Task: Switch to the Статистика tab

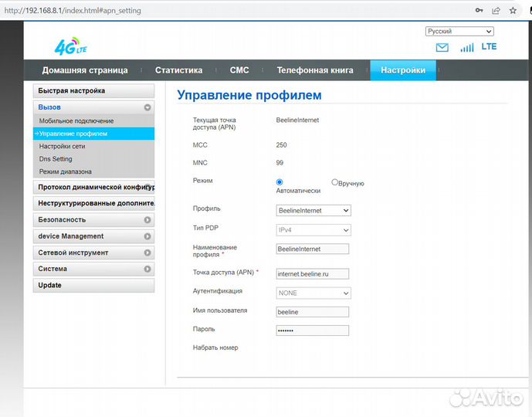Action: pyautogui.click(x=178, y=70)
